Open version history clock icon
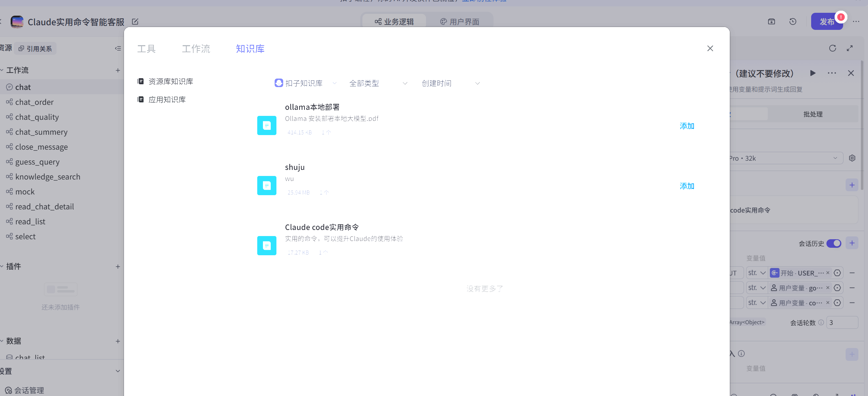 [x=793, y=22]
